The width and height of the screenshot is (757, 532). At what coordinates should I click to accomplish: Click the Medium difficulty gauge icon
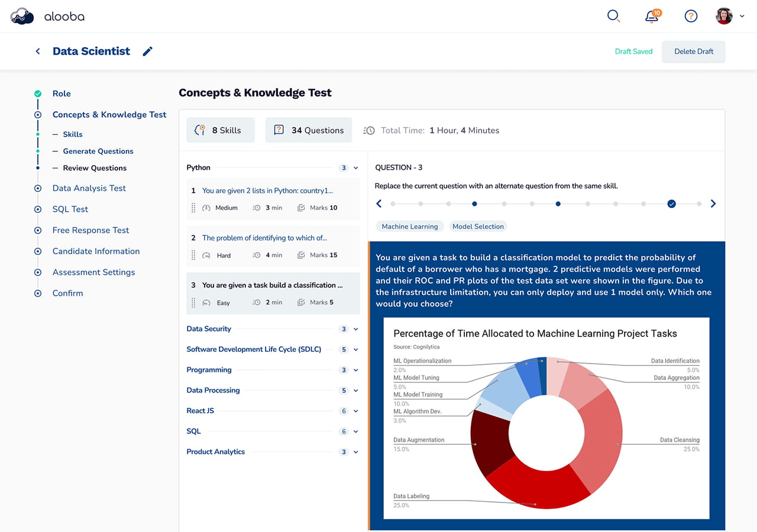pos(206,208)
